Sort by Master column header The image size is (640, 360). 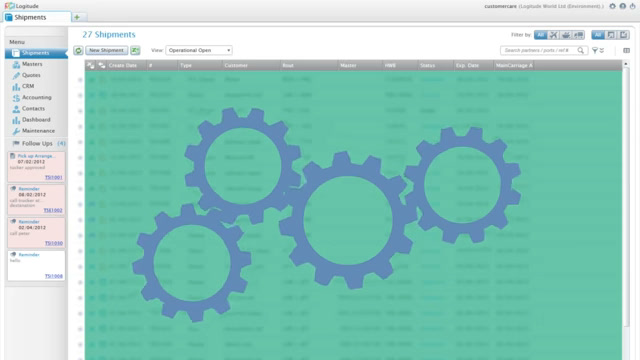pos(360,65)
